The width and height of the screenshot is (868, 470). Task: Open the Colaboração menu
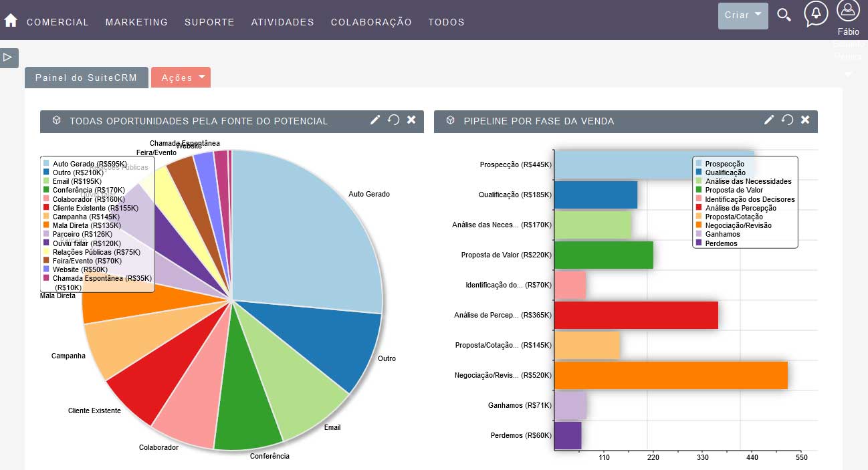pyautogui.click(x=371, y=22)
